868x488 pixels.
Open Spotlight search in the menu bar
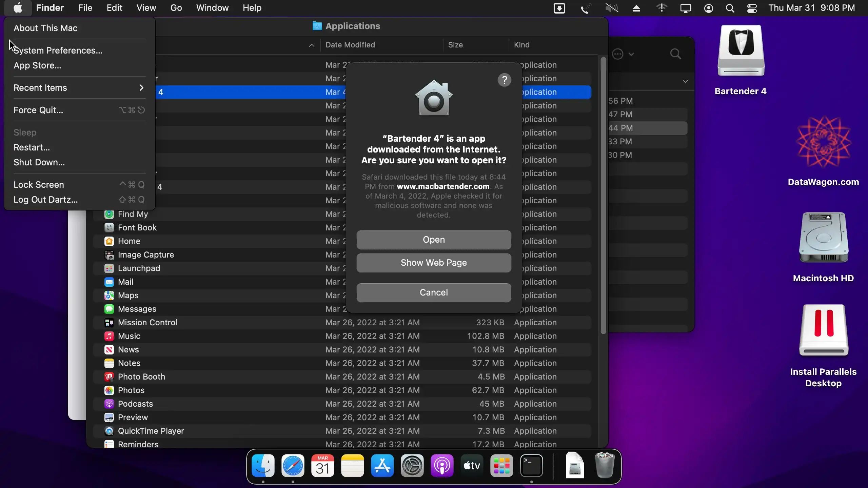(730, 8)
